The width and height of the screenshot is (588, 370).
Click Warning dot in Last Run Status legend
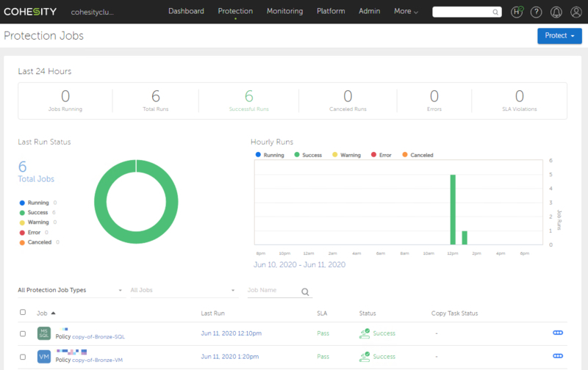[x=22, y=222]
